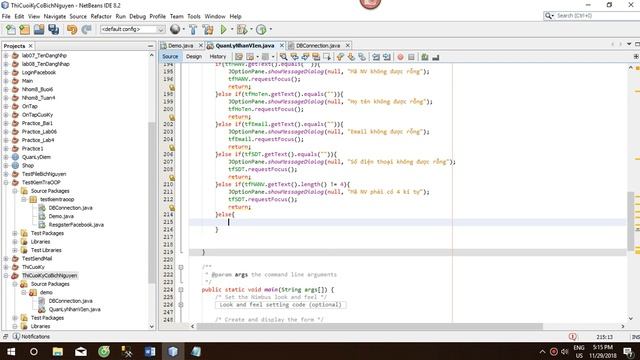The image size is (640, 360).
Task: Select ResgisterFacebook.java in the Projects tree
Action: pyautogui.click(x=76, y=225)
